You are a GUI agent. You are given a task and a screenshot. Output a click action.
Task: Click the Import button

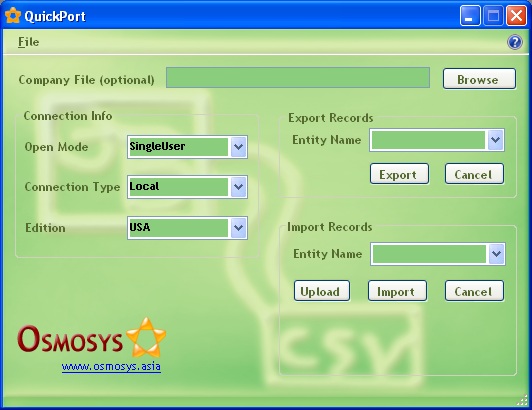(x=397, y=291)
